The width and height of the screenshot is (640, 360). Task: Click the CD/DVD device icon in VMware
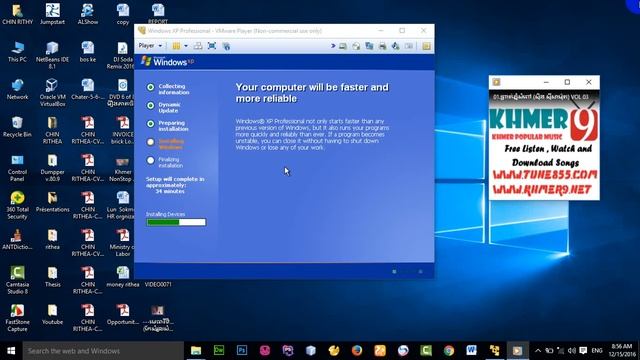click(x=356, y=46)
